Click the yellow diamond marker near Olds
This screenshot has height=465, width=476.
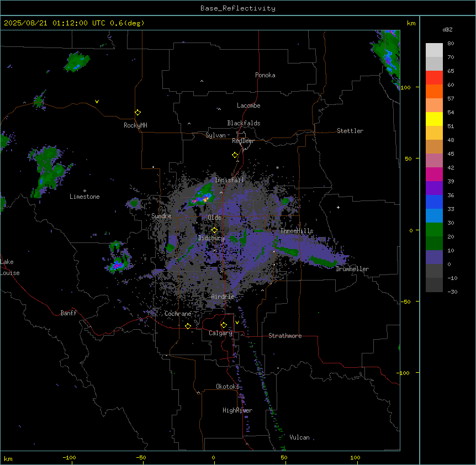[x=214, y=230]
